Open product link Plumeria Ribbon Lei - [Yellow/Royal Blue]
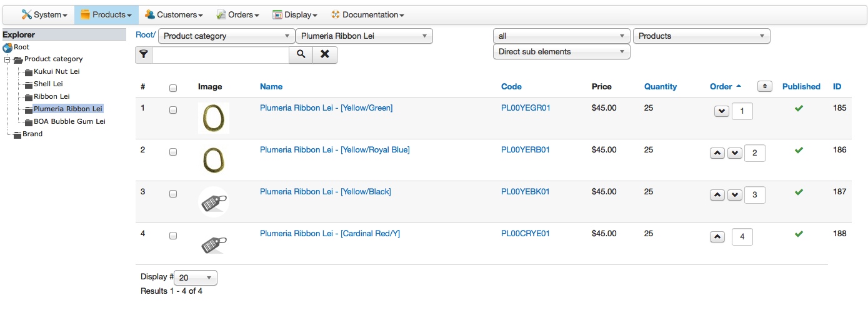868x320 pixels. [334, 150]
